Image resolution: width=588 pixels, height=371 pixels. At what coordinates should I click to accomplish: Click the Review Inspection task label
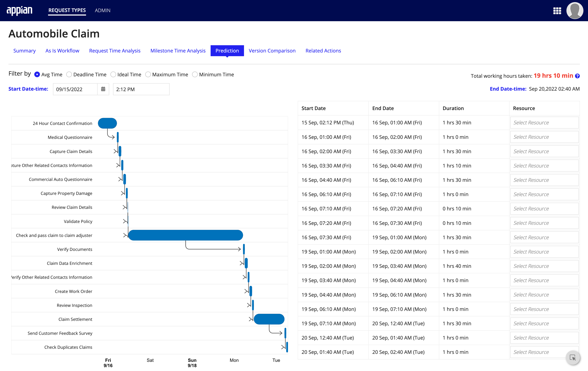(x=75, y=305)
